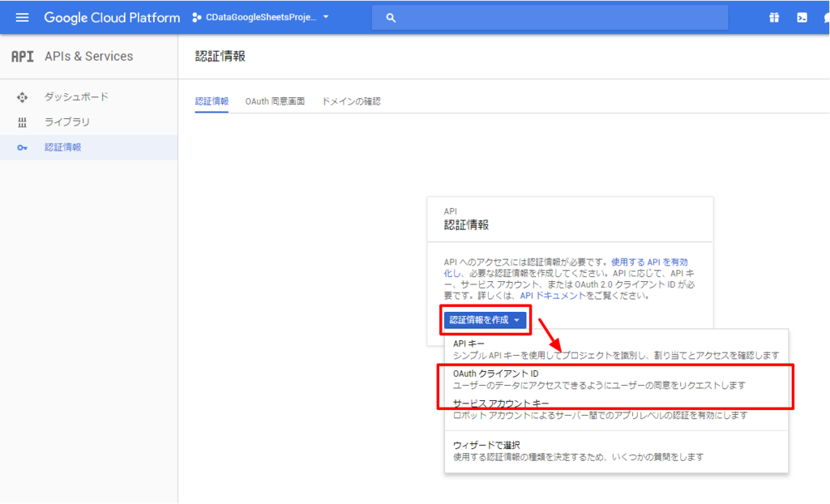Switch to the ドメインの確認 tab
The height and width of the screenshot is (504, 830).
click(x=351, y=101)
